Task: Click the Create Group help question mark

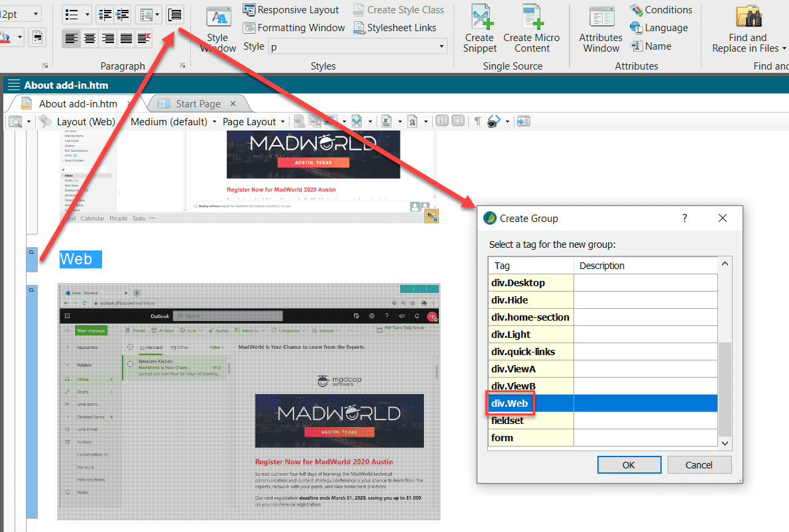Action: coord(685,218)
